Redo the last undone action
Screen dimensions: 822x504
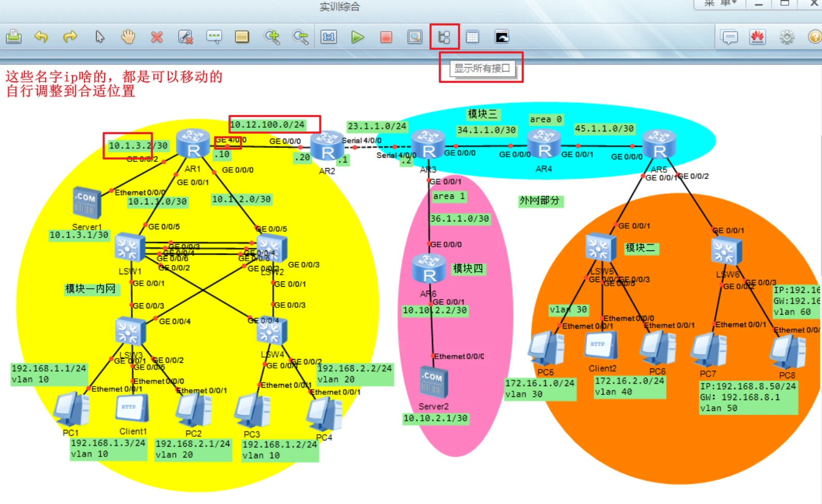pos(70,37)
